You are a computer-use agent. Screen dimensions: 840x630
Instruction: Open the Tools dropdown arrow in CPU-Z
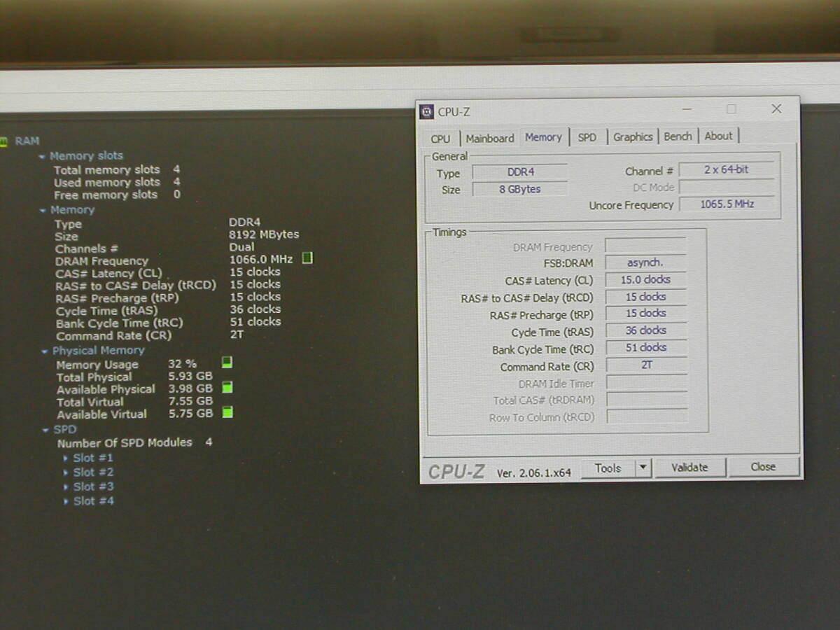click(x=643, y=468)
